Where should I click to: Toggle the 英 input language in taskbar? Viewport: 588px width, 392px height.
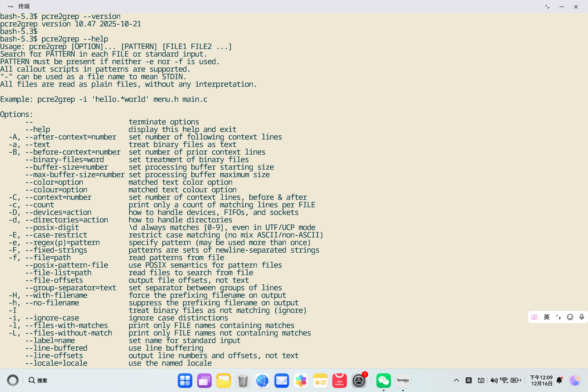tap(469, 380)
